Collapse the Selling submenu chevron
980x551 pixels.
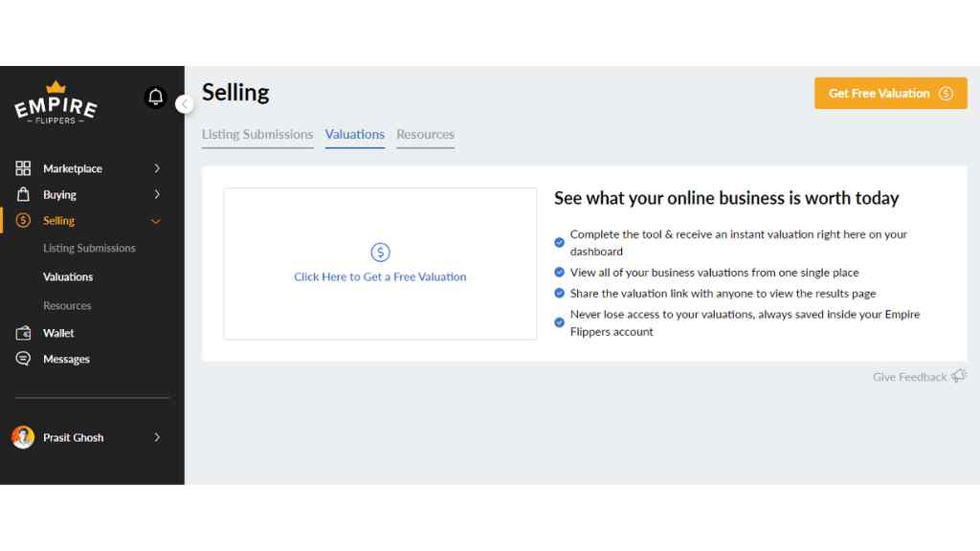click(156, 221)
